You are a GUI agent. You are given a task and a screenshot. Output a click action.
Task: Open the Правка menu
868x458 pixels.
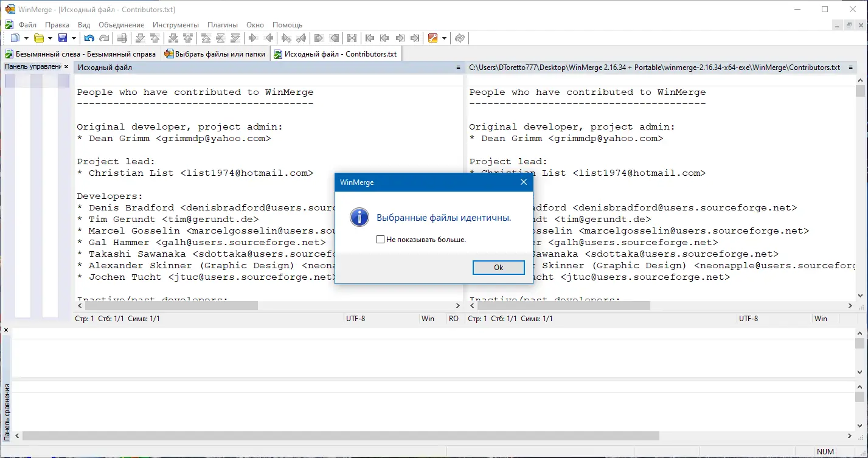click(57, 25)
